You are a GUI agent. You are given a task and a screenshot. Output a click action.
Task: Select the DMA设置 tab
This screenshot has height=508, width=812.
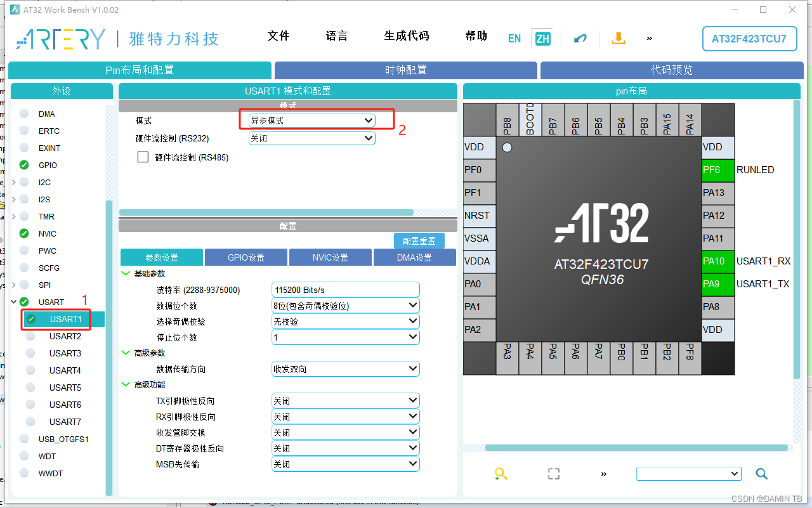click(415, 257)
